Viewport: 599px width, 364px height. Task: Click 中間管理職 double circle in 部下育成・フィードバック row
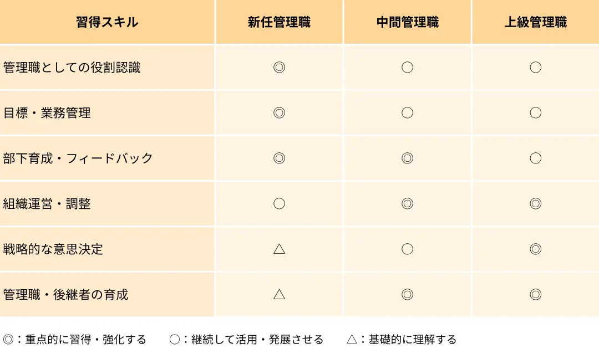click(407, 158)
